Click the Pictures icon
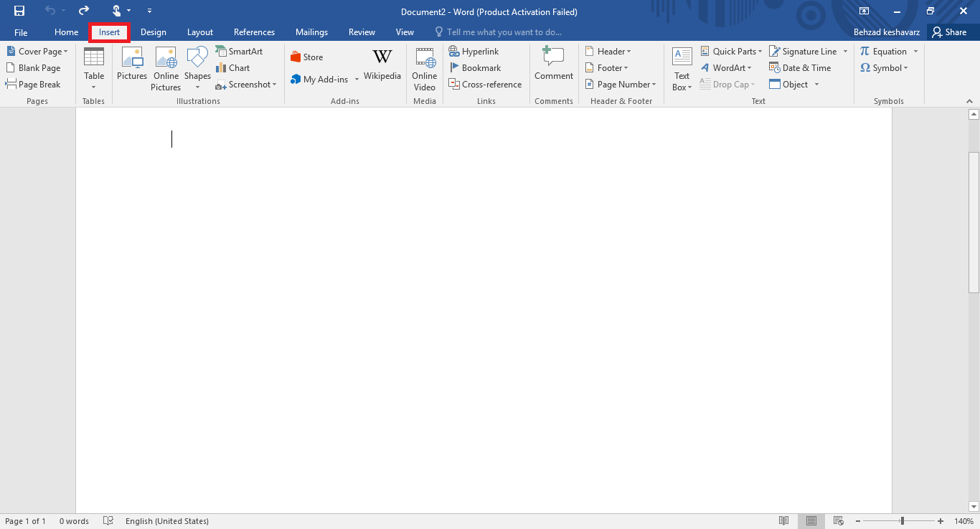The width and height of the screenshot is (980, 529). click(132, 63)
